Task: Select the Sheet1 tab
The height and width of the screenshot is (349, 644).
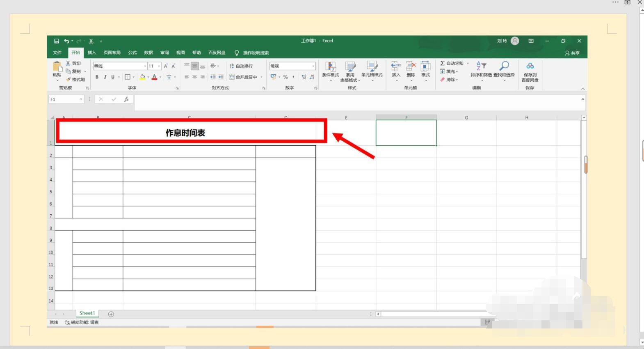Action: coord(87,313)
